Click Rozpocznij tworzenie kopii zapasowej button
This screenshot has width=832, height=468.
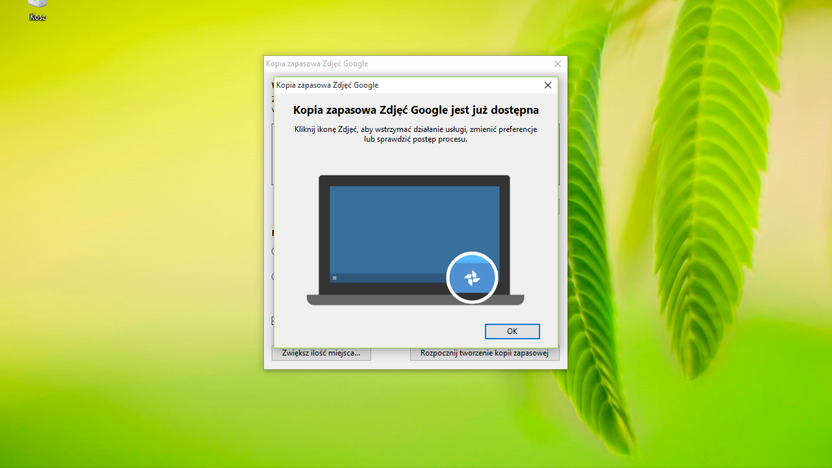tap(484, 353)
